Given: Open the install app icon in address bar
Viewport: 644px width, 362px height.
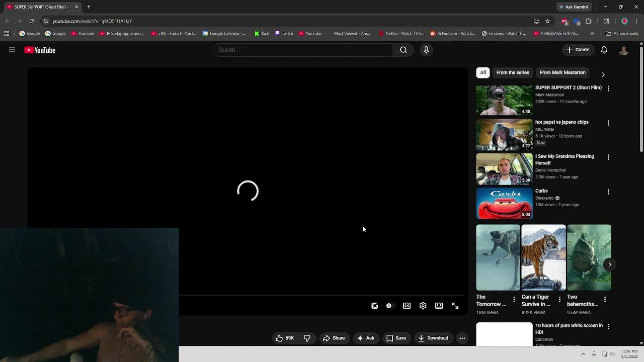Looking at the screenshot, I should click(x=536, y=21).
